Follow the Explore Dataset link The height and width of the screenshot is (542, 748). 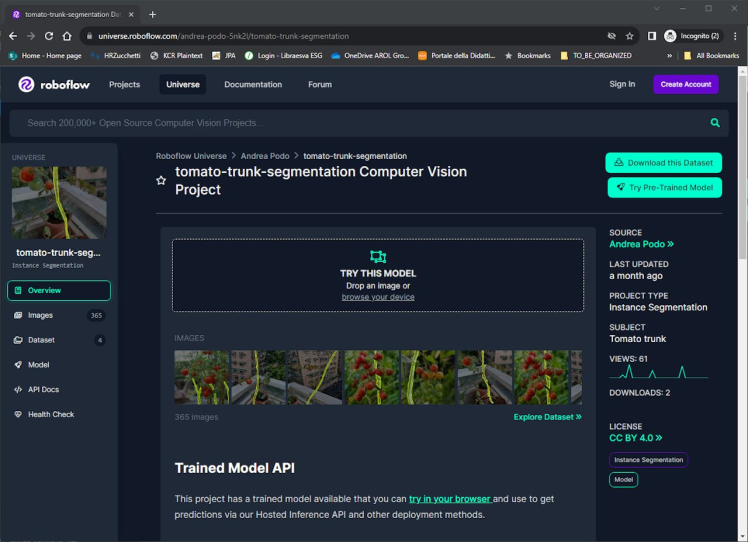coord(547,417)
